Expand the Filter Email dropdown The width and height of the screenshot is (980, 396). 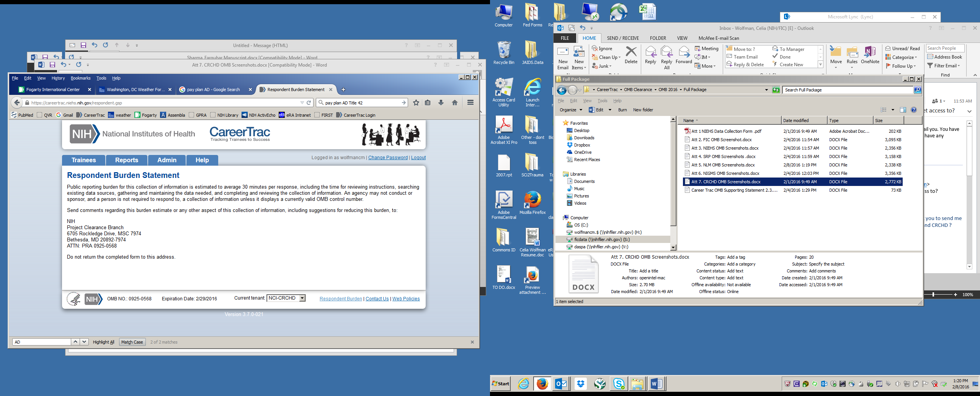[x=943, y=66]
